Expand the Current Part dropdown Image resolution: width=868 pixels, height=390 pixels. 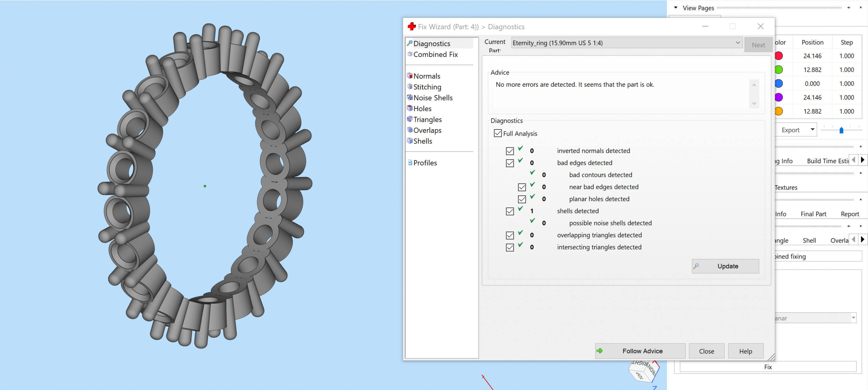[x=737, y=43]
